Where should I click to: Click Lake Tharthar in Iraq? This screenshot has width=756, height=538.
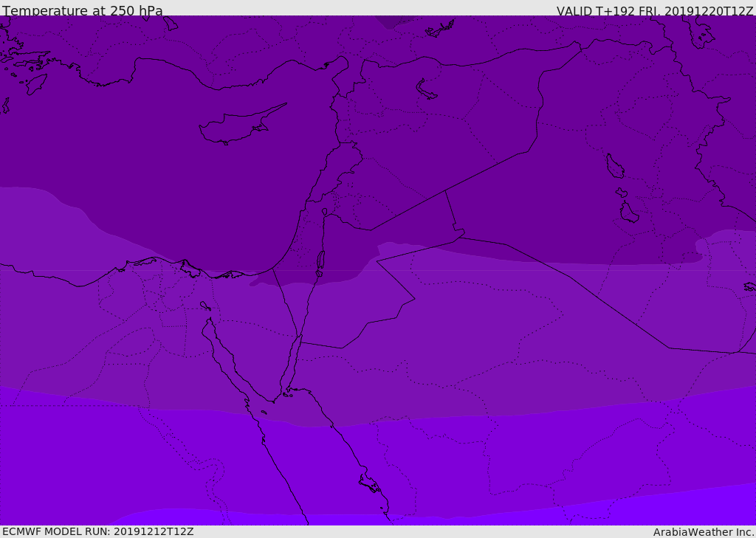[x=615, y=166]
